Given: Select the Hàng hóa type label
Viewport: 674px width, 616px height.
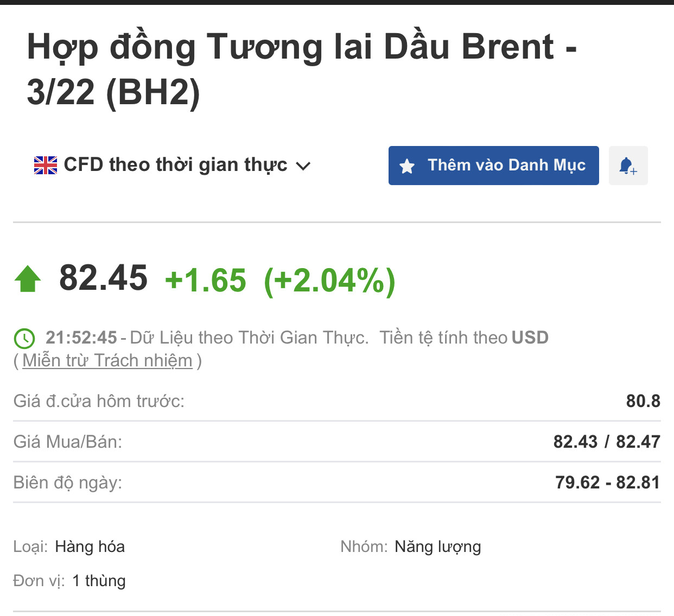Looking at the screenshot, I should point(90,547).
